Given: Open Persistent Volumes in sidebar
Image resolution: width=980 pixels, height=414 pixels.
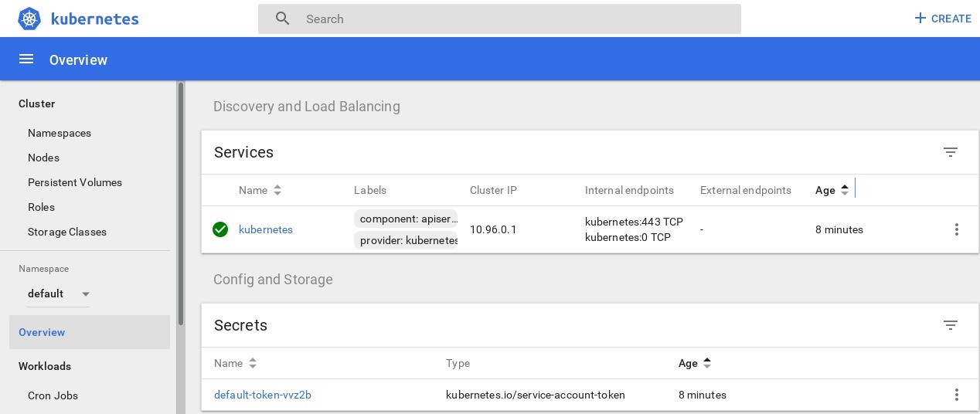Looking at the screenshot, I should coord(75,182).
